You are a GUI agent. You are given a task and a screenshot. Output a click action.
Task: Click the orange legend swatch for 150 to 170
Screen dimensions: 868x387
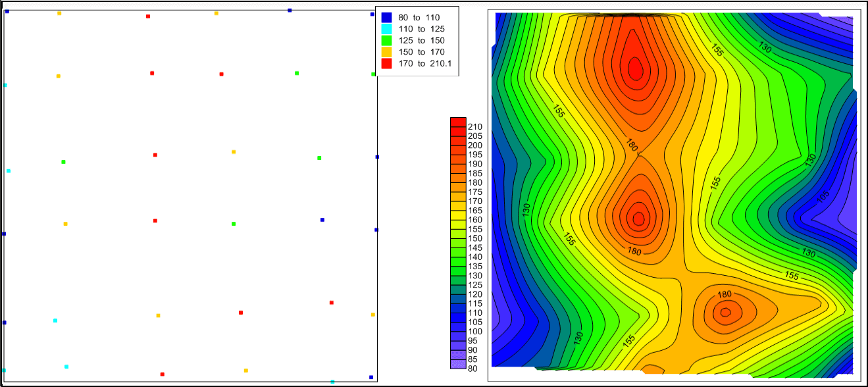(387, 52)
